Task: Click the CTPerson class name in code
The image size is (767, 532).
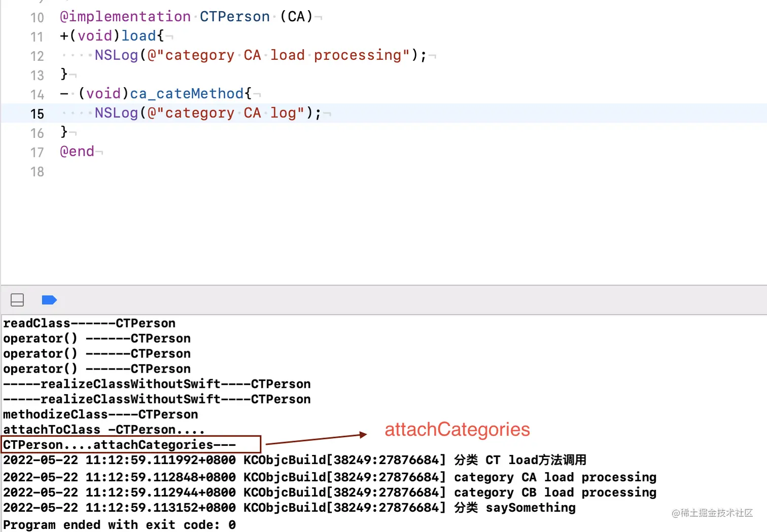Action: click(235, 17)
